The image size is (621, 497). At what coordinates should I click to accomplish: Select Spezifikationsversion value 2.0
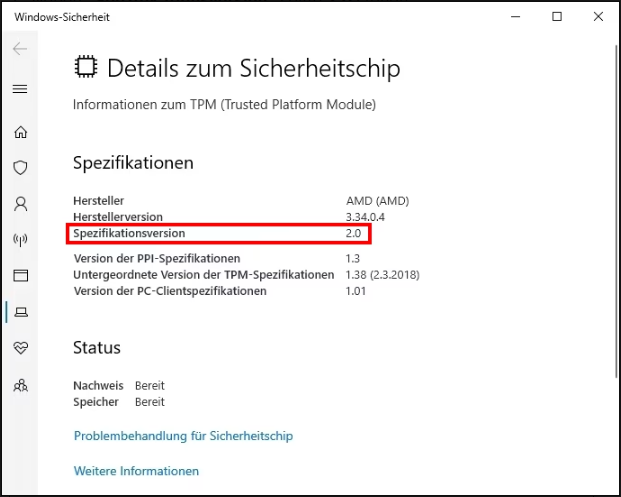[353, 233]
